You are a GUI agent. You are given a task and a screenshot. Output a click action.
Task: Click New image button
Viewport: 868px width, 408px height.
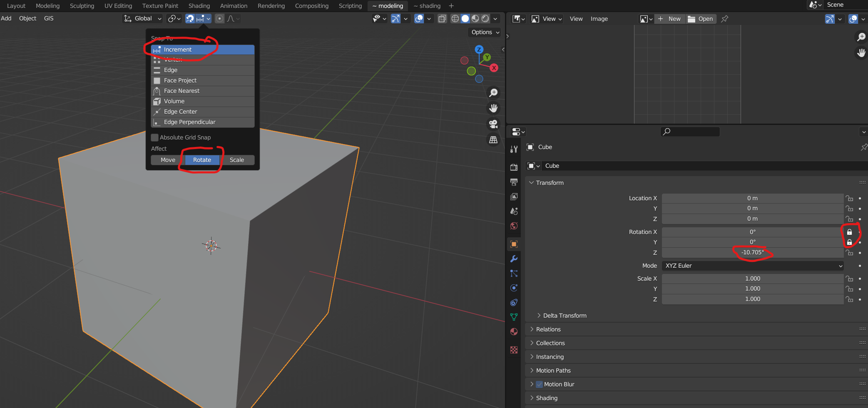pos(670,19)
